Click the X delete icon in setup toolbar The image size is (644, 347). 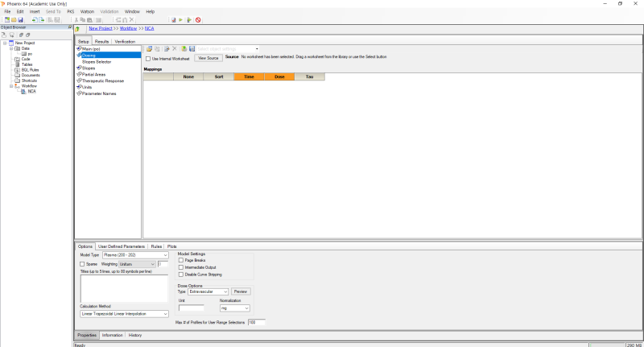(174, 49)
